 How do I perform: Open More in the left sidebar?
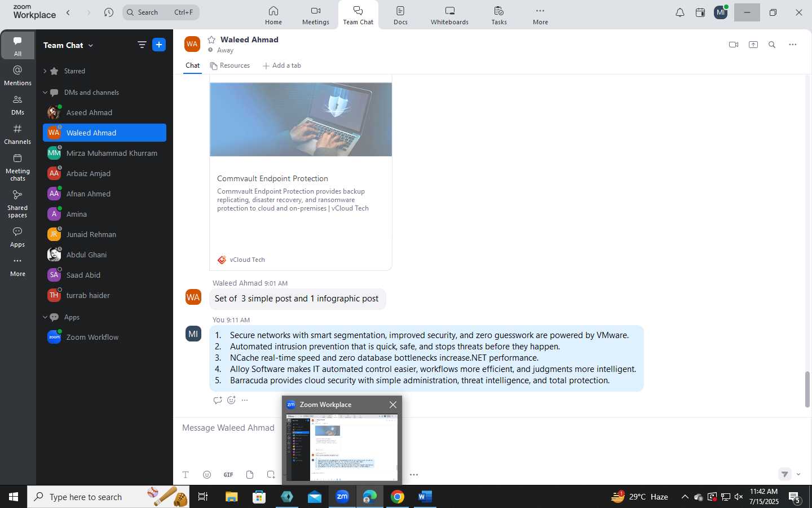[17, 266]
